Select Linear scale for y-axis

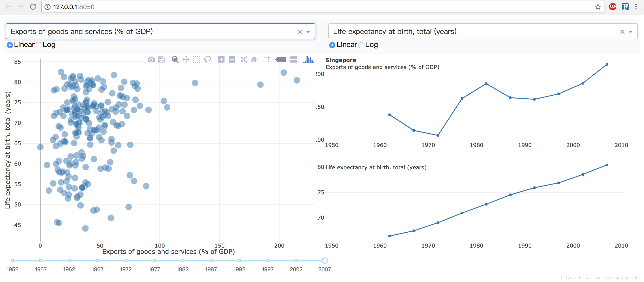[332, 45]
